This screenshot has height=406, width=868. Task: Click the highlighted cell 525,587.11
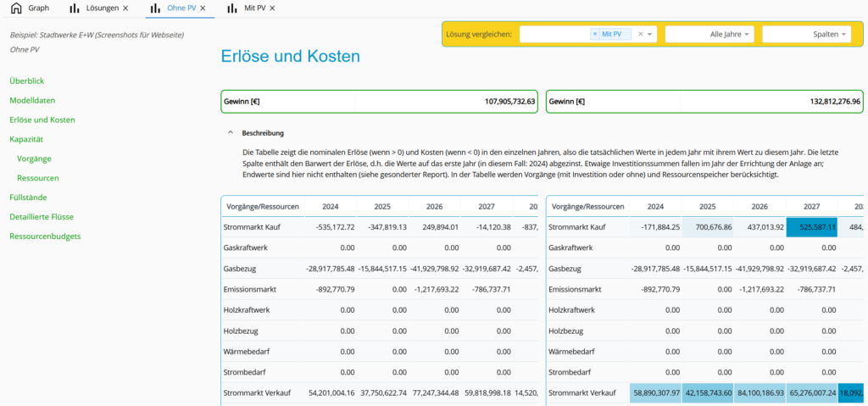pyautogui.click(x=812, y=227)
